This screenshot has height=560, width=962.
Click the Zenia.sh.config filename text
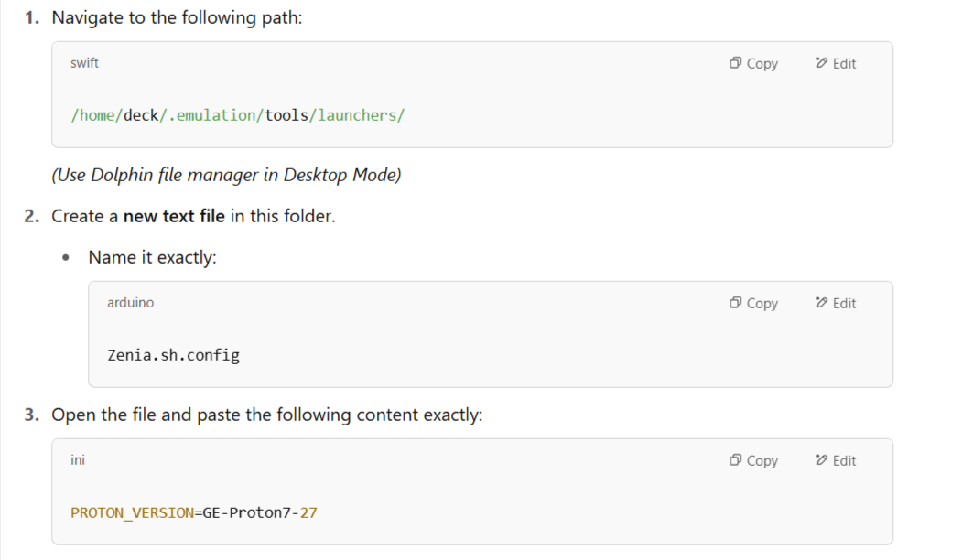174,355
